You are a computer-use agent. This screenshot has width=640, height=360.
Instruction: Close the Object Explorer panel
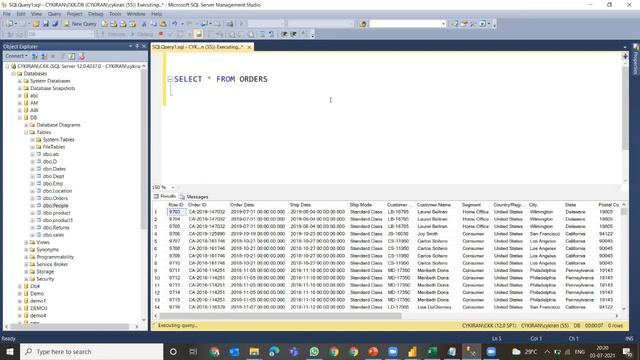click(x=144, y=47)
